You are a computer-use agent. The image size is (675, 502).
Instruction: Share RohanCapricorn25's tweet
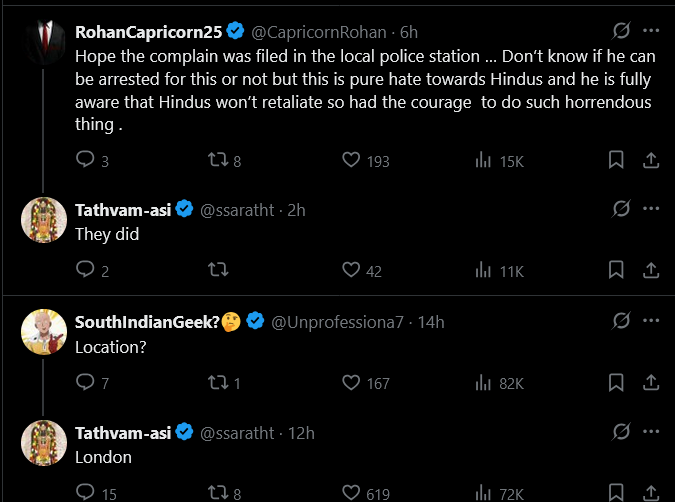point(649,159)
